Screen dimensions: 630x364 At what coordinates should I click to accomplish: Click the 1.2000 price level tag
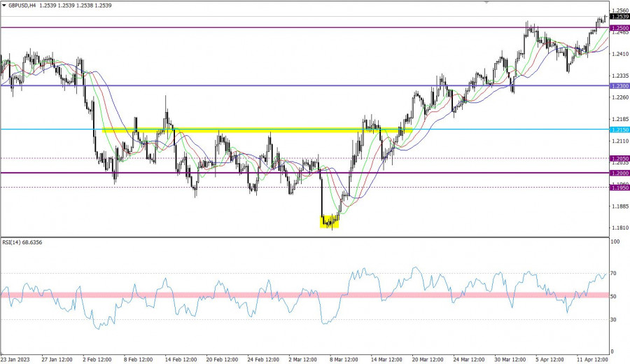tap(619, 173)
